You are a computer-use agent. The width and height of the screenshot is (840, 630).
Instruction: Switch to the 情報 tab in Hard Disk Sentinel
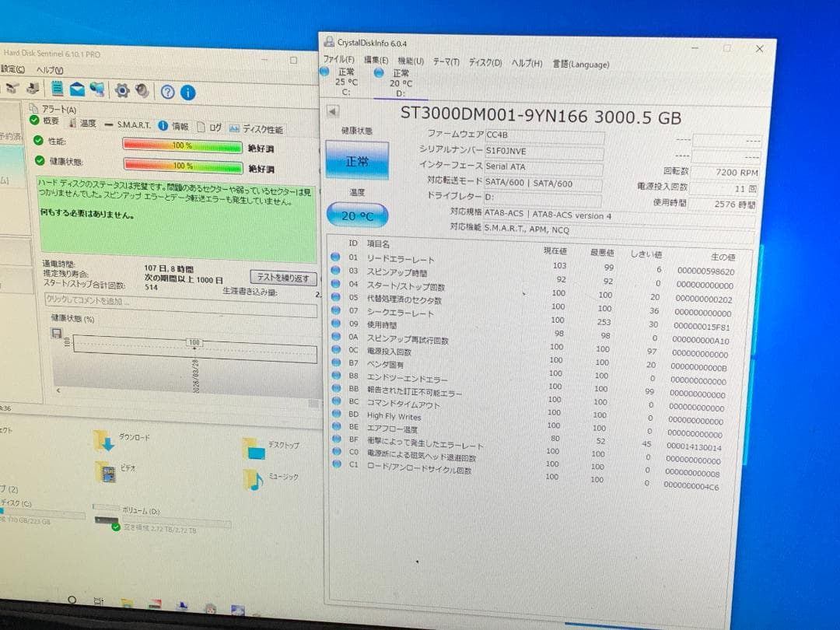173,127
